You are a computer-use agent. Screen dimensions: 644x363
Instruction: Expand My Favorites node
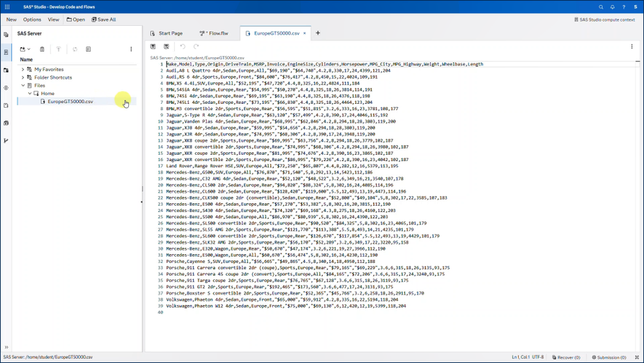click(x=23, y=70)
